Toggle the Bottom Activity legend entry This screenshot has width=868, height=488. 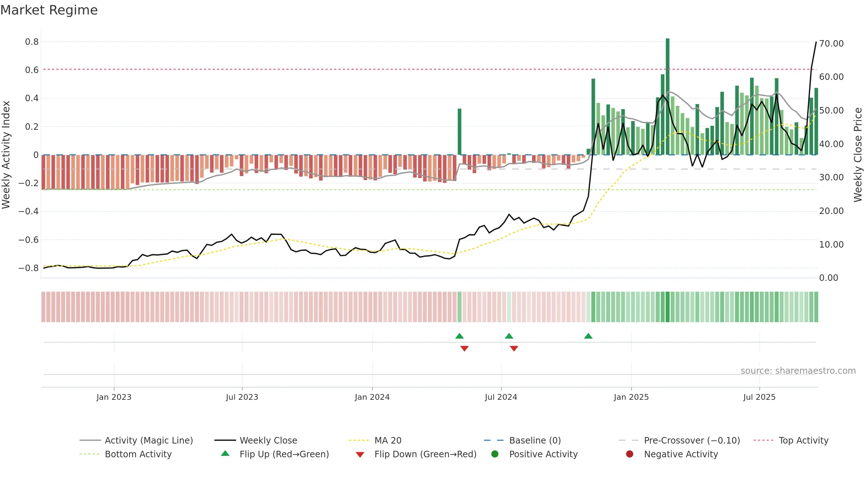[x=125, y=454]
